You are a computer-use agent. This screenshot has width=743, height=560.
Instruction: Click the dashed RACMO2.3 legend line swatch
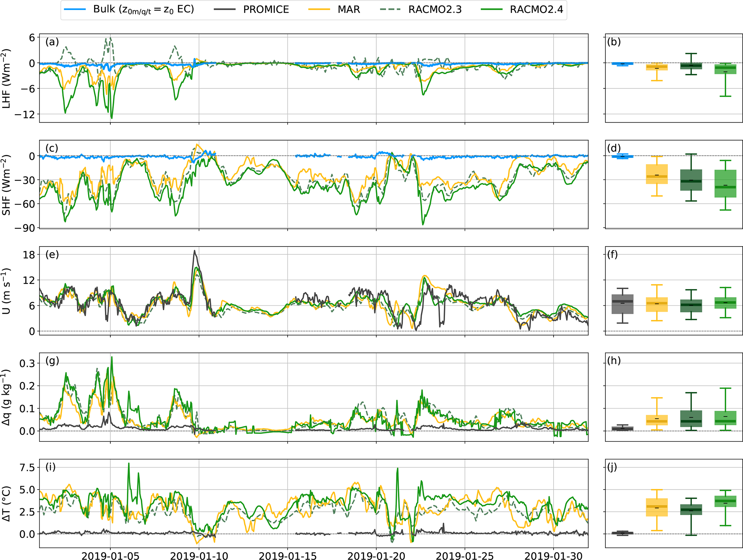[390, 9]
